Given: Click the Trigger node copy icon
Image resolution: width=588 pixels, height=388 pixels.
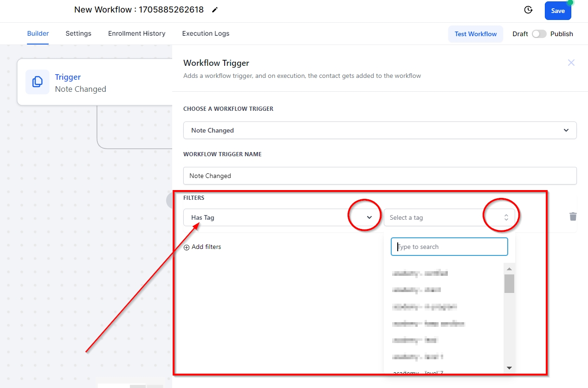Looking at the screenshot, I should point(37,82).
